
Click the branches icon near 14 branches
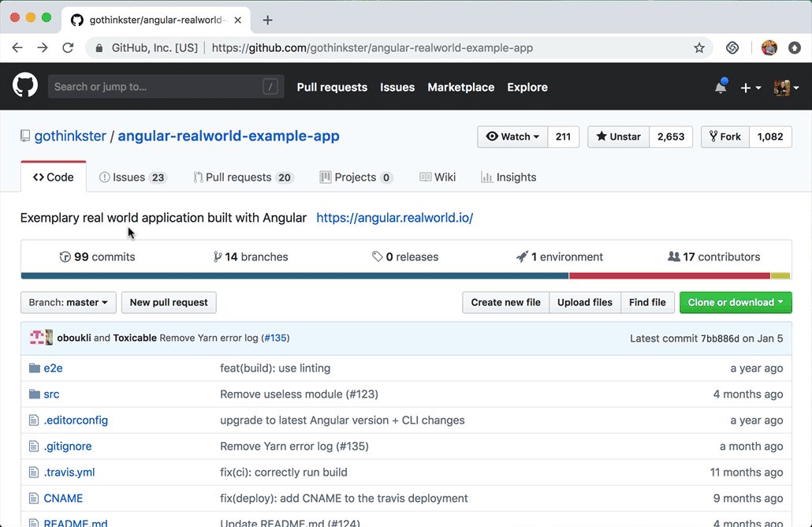pyautogui.click(x=218, y=256)
